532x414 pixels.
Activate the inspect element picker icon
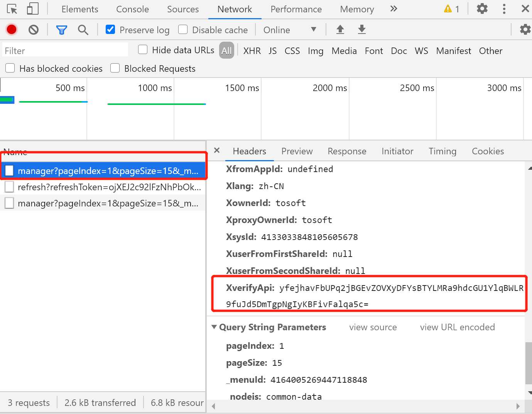pyautogui.click(x=12, y=9)
